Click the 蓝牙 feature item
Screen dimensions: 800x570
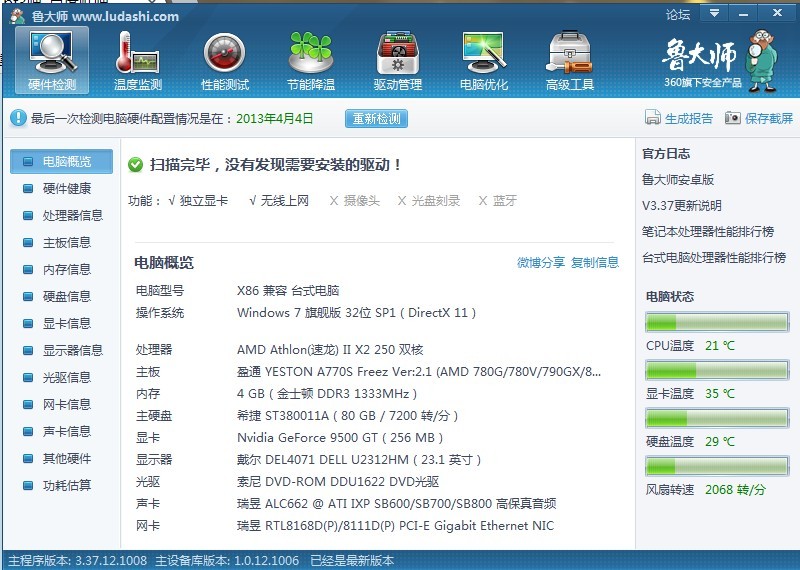[x=497, y=201]
